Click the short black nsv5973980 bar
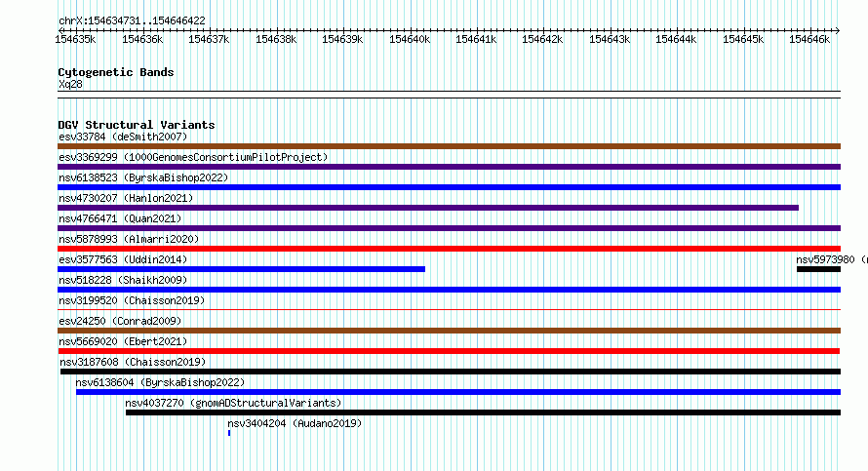Viewport: 868px width, 471px height. [x=818, y=269]
